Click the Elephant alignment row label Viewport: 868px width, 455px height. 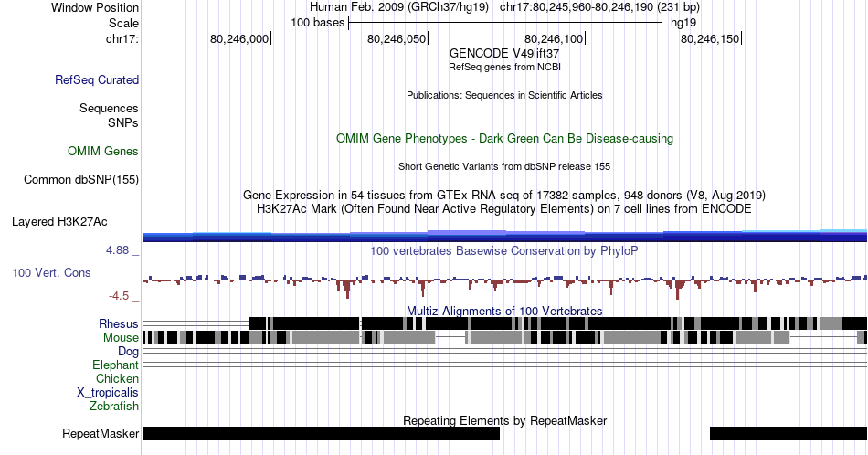116,365
